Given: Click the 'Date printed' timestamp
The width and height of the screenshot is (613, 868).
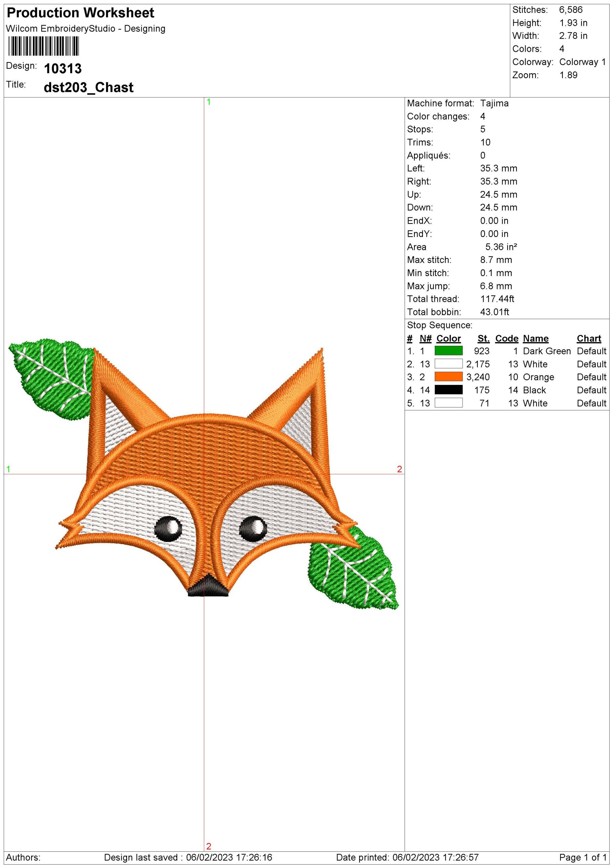Looking at the screenshot, I should [x=407, y=857].
